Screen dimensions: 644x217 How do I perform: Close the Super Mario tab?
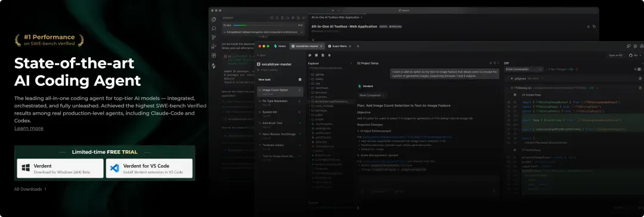click(351, 46)
